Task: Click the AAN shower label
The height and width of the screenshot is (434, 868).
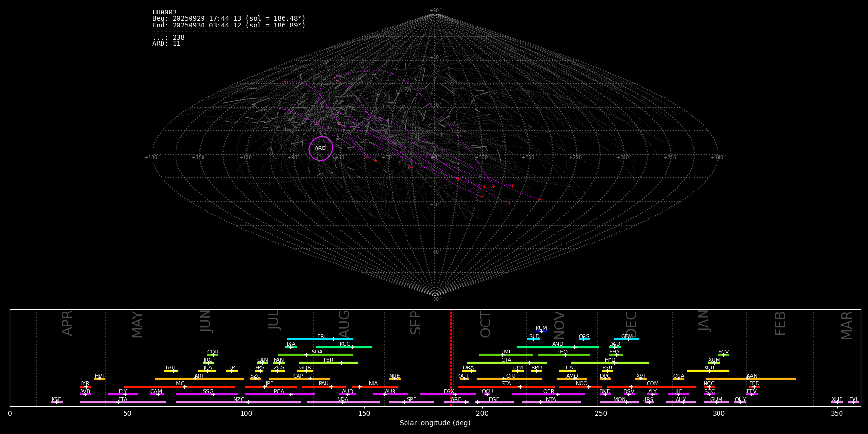Action: (752, 376)
